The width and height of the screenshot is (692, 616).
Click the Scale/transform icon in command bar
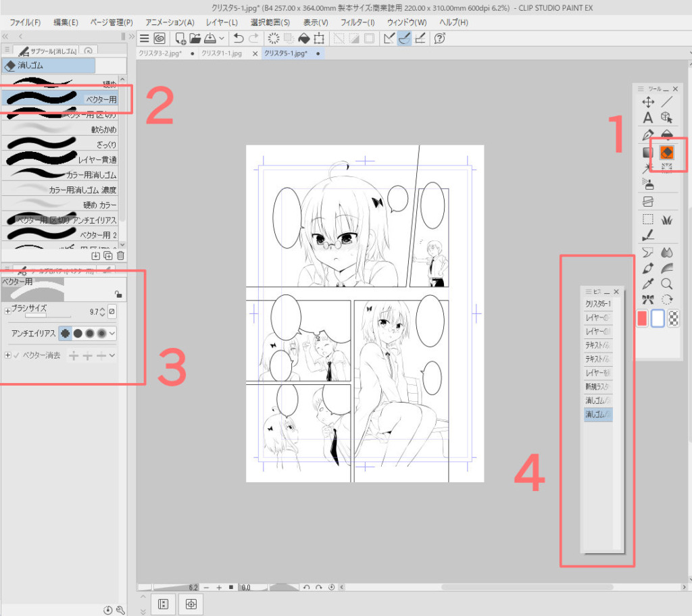click(319, 38)
